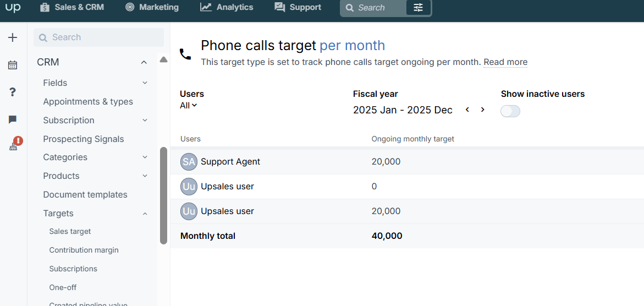Focus the sidebar Search field

(x=98, y=37)
